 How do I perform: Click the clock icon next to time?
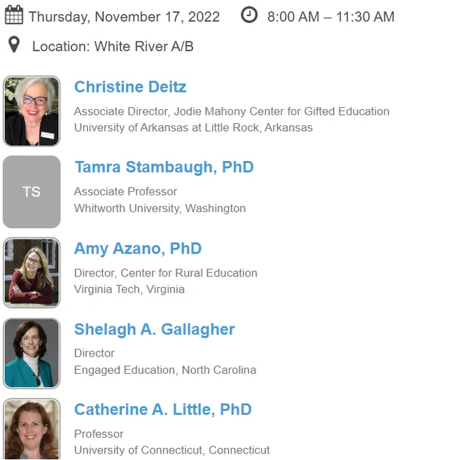point(249,15)
